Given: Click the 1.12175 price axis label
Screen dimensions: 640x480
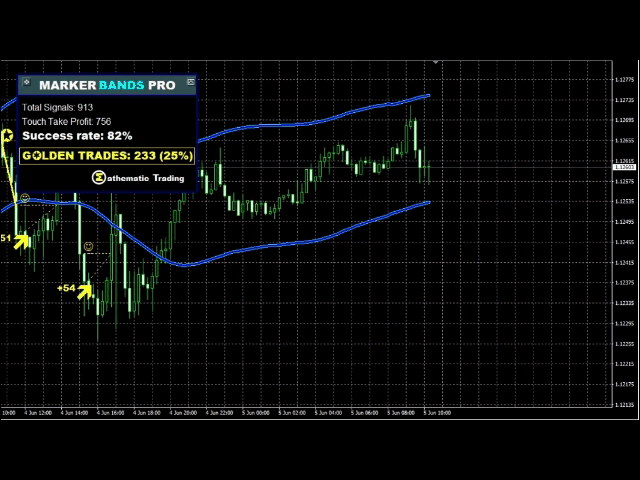Looking at the screenshot, I should click(624, 384).
